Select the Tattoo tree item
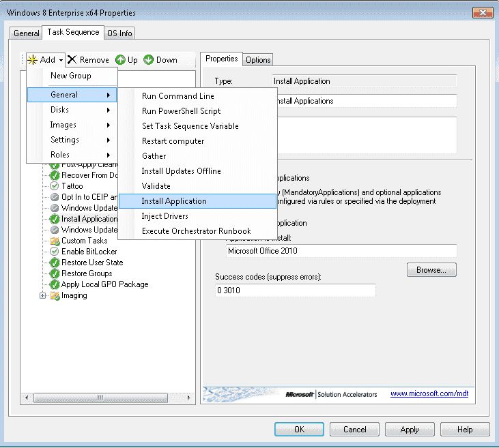 coord(72,186)
